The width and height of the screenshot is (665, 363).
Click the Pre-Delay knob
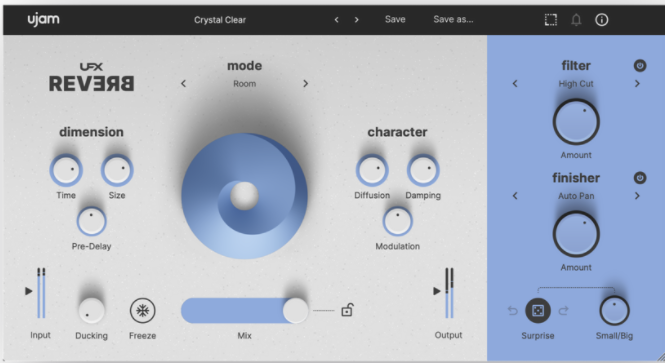point(91,221)
